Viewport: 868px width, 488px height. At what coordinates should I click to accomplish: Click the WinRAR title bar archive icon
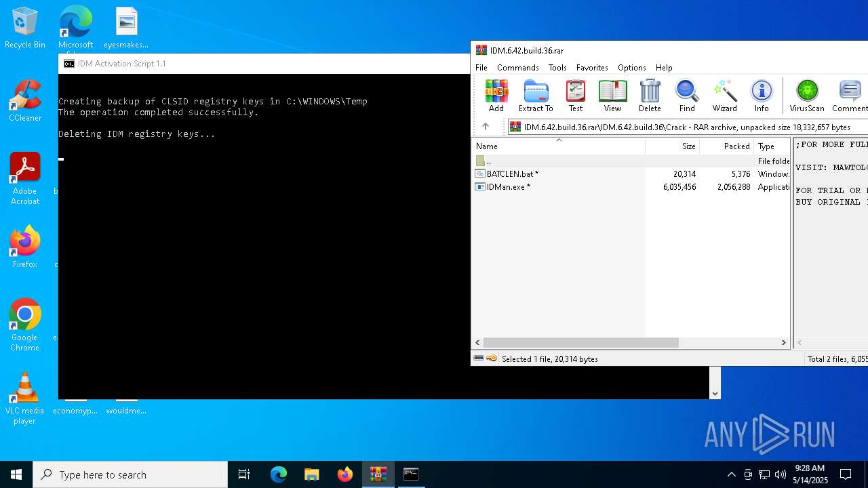pyautogui.click(x=481, y=50)
